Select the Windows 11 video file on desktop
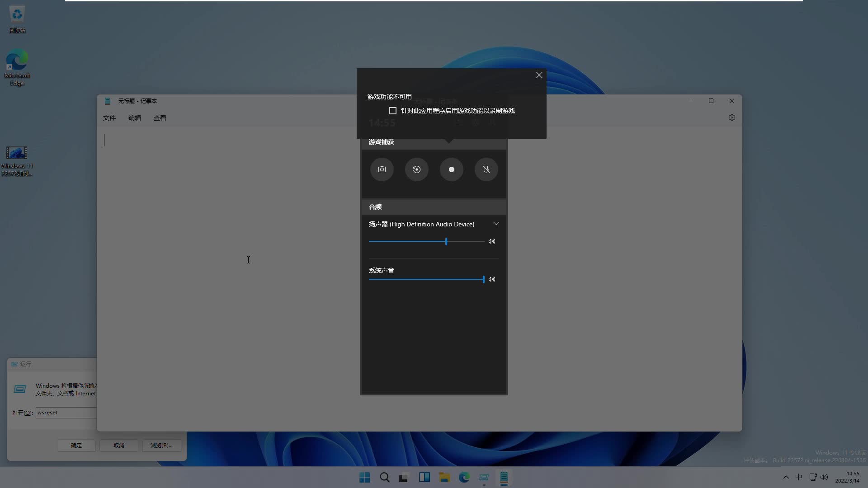Image resolution: width=868 pixels, height=488 pixels. pyautogui.click(x=17, y=161)
